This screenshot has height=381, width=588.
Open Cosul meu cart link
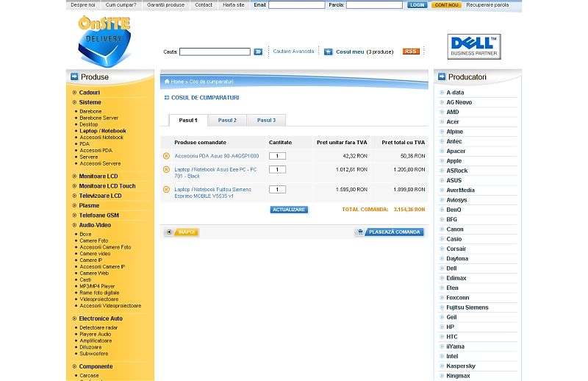[350, 51]
